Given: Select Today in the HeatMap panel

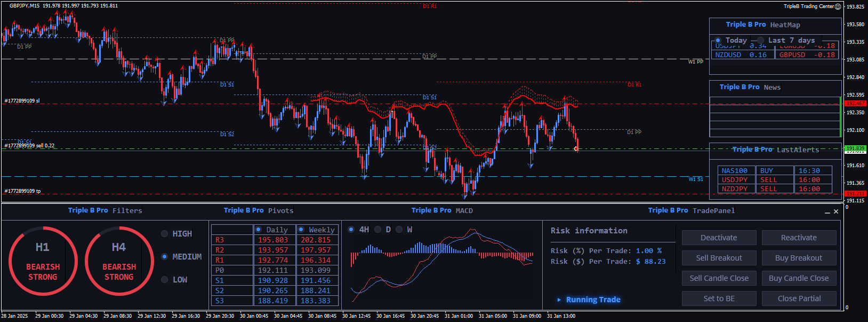Looking at the screenshot, I should pos(718,41).
